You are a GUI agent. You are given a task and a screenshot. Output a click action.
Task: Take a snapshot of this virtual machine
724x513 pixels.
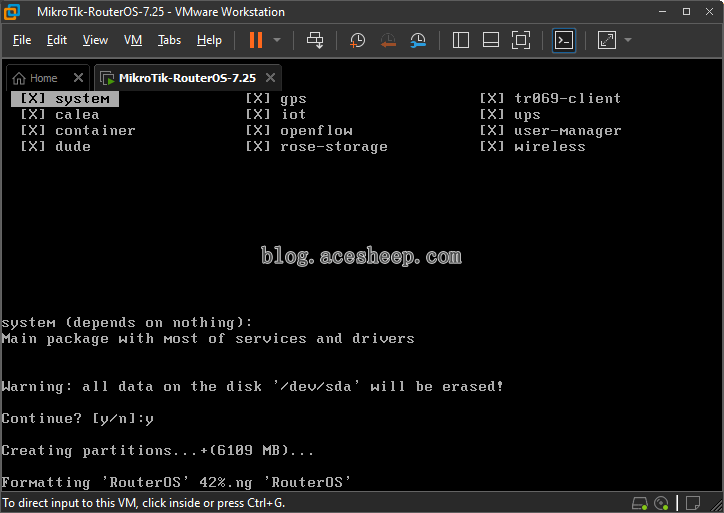357,40
